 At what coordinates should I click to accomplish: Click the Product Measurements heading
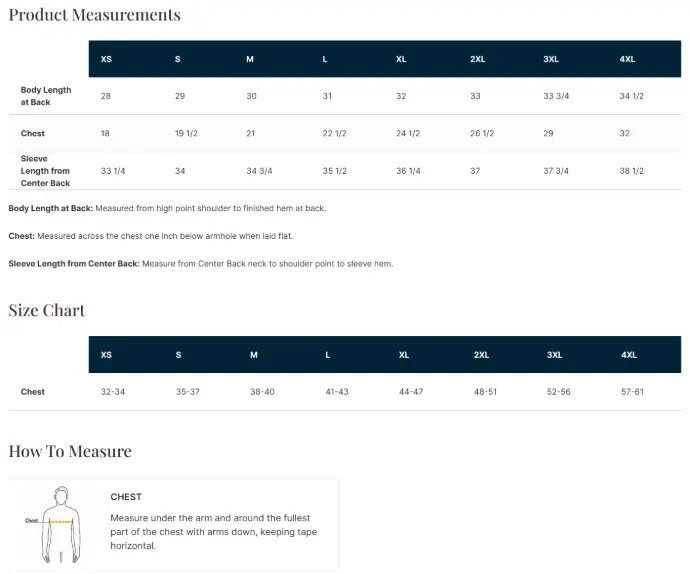pos(95,15)
